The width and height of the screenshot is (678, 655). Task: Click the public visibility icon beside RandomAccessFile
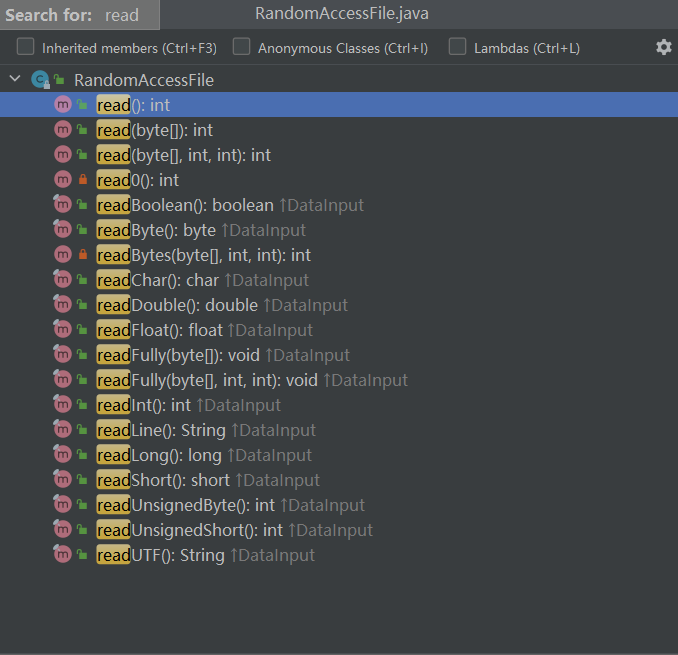(59, 79)
